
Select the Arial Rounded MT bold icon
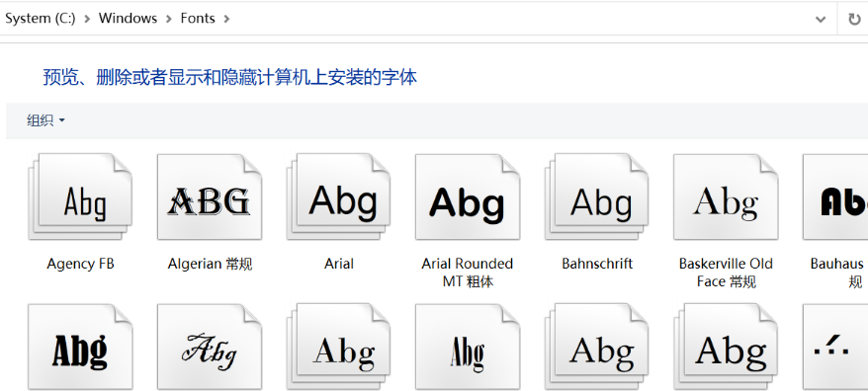click(x=468, y=196)
